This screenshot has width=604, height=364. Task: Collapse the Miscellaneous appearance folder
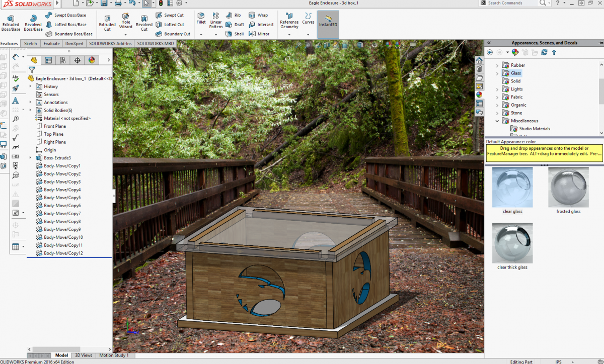click(x=497, y=121)
